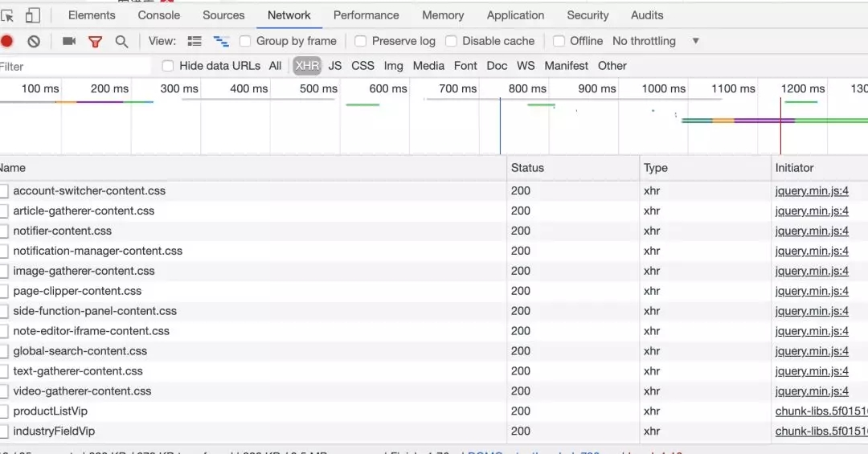The image size is (868, 454).
Task: Switch to Application tab
Action: coord(515,15)
